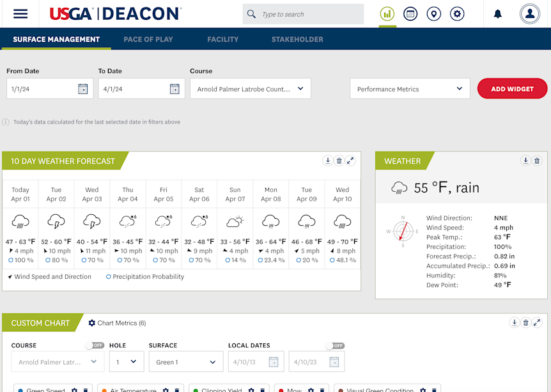The image size is (551, 392).
Task: Click the calendar icon in the top navigation
Action: 410,13
